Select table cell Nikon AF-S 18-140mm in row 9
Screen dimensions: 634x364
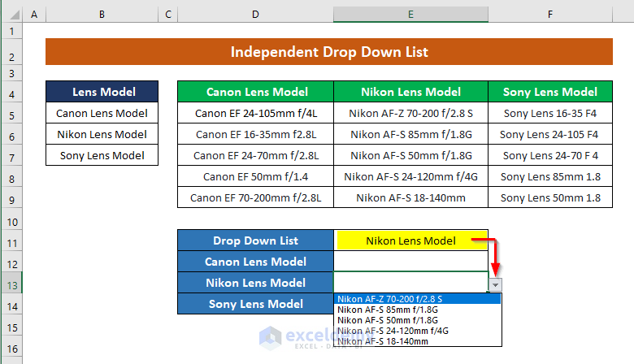[410, 197]
